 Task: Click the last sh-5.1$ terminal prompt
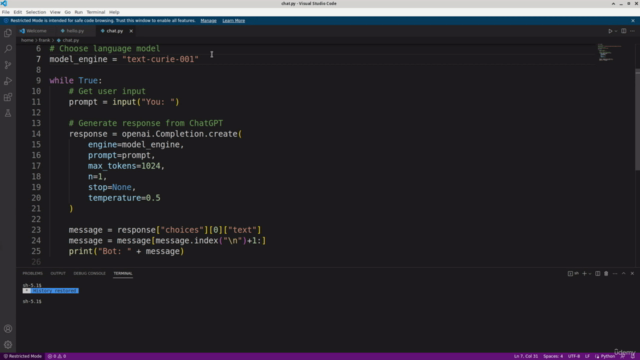point(32,302)
